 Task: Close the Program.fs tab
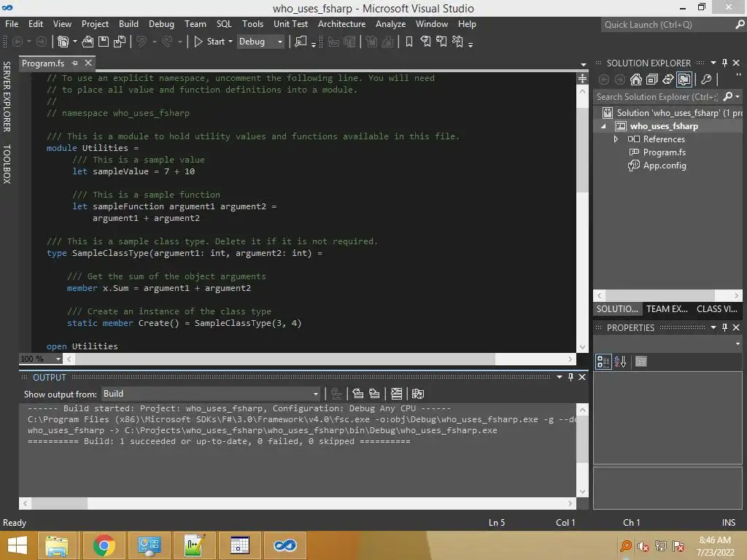tap(88, 63)
